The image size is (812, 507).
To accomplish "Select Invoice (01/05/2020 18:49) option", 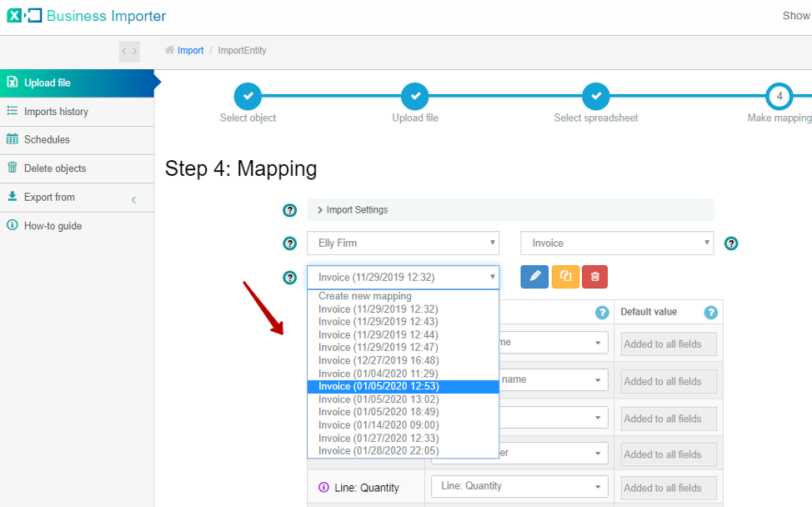I will pyautogui.click(x=403, y=412).
